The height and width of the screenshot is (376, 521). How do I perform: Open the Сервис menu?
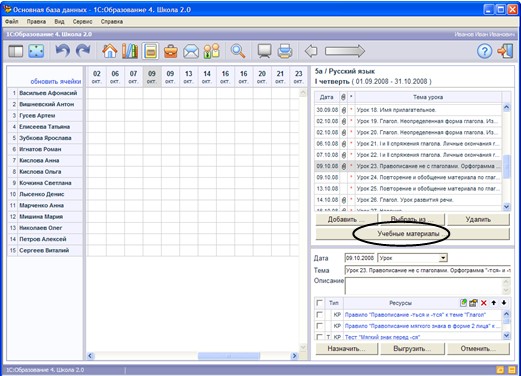coord(82,22)
